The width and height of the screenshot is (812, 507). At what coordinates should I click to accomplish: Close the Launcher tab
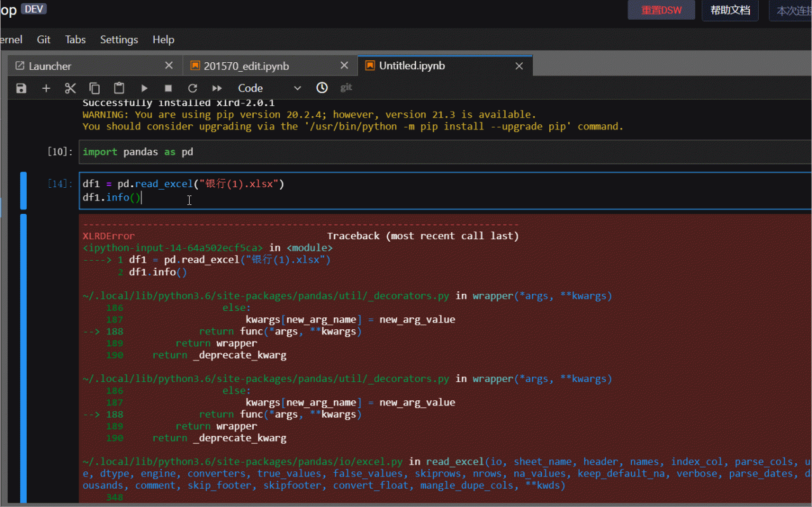[169, 65]
